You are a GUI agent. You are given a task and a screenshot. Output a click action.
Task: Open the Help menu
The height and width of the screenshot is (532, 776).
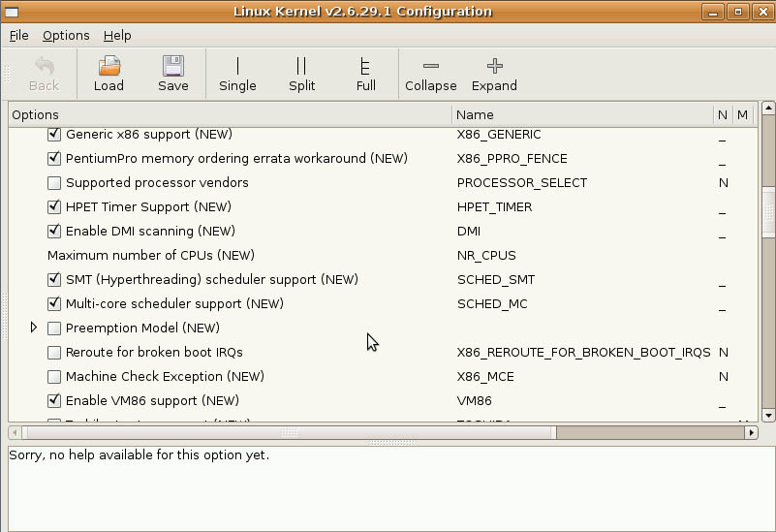click(117, 35)
